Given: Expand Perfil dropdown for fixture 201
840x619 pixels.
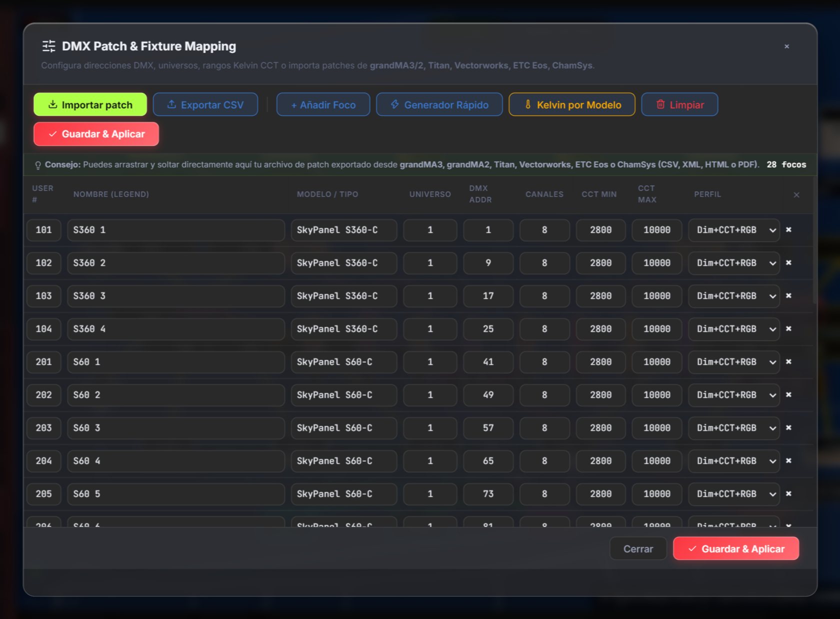Looking at the screenshot, I should [x=734, y=362].
